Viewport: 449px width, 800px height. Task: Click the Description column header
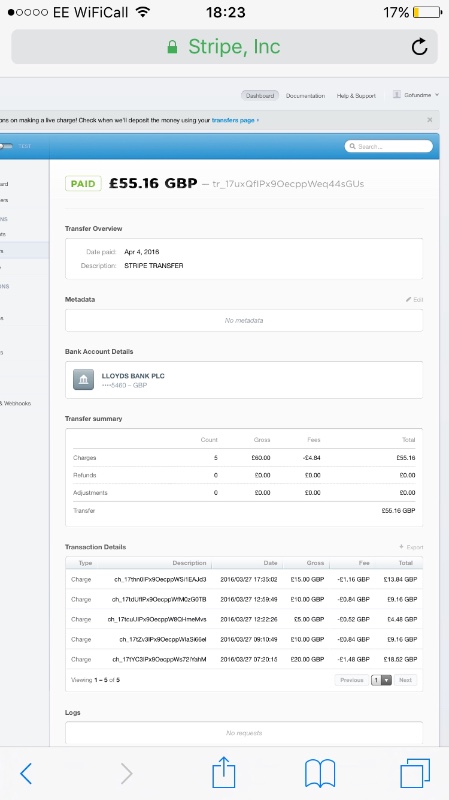[x=189, y=563]
